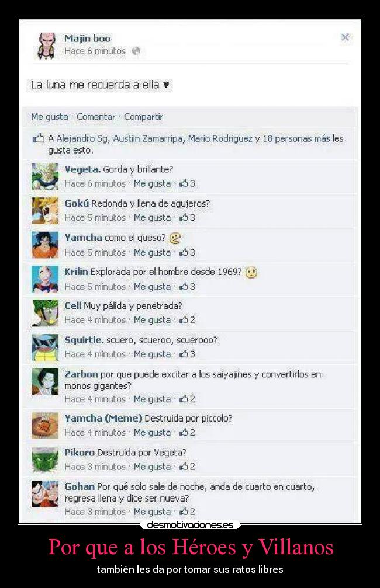The height and width of the screenshot is (588, 380).
Task: Open Pikoro's profile name
Action: tap(80, 453)
